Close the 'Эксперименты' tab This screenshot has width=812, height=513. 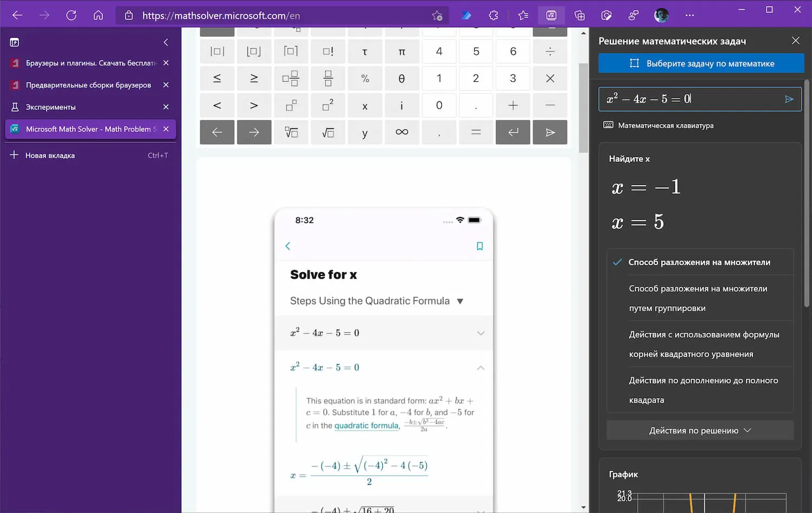(166, 107)
